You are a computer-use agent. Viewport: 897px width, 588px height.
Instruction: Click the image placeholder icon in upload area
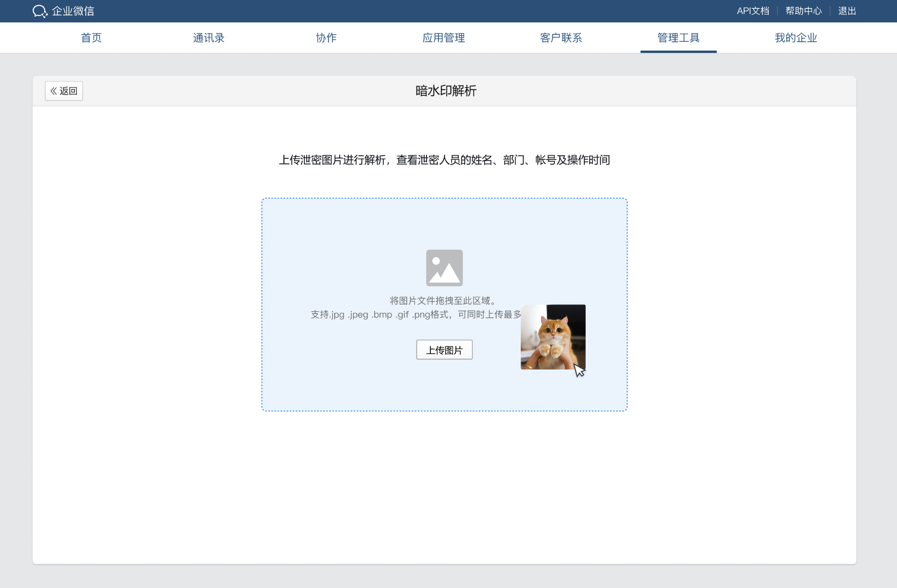tap(444, 267)
